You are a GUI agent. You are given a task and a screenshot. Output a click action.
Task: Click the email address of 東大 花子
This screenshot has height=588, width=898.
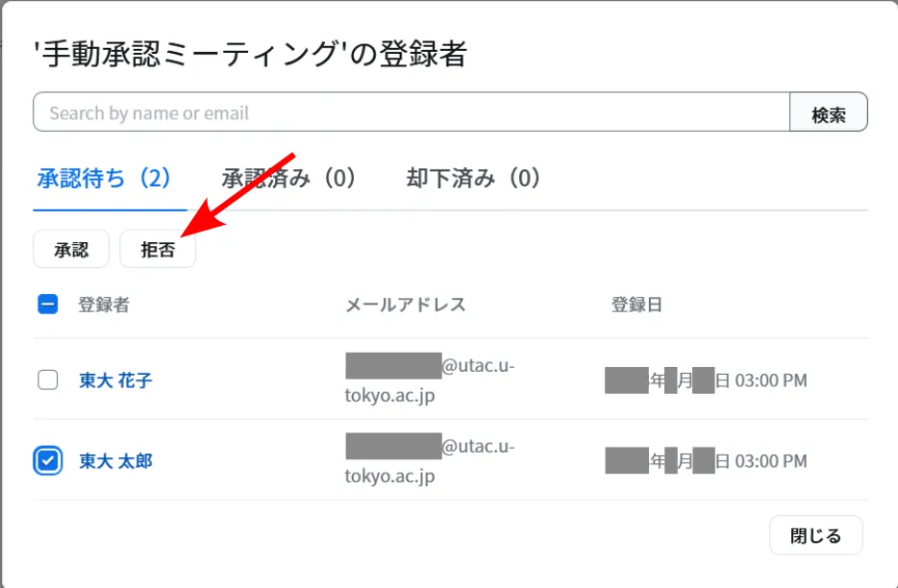tap(430, 380)
